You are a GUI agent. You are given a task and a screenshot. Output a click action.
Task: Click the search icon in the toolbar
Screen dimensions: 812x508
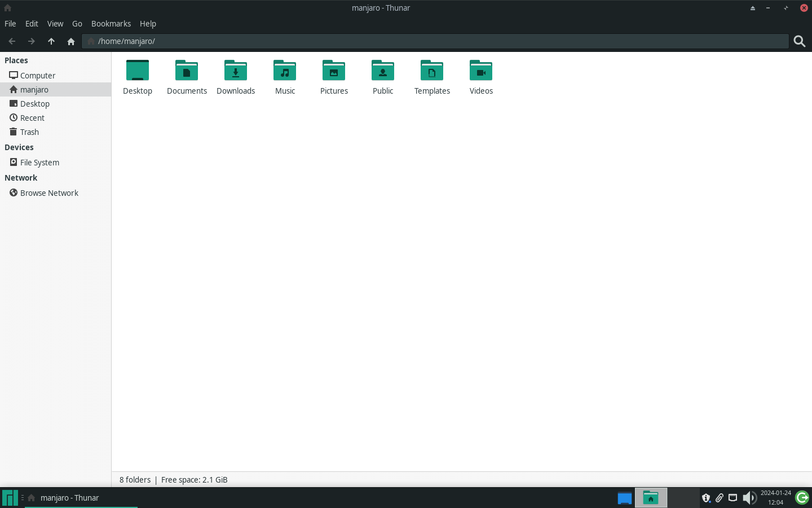coord(800,41)
